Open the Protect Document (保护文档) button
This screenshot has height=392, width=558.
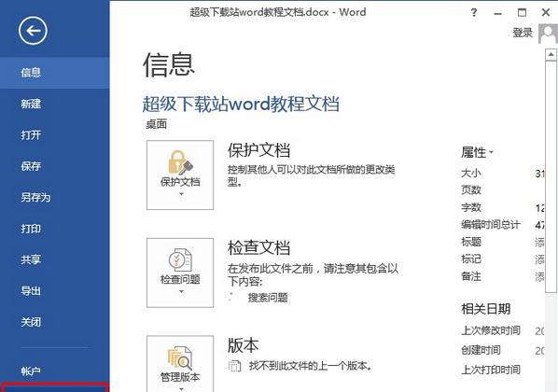tap(180, 175)
